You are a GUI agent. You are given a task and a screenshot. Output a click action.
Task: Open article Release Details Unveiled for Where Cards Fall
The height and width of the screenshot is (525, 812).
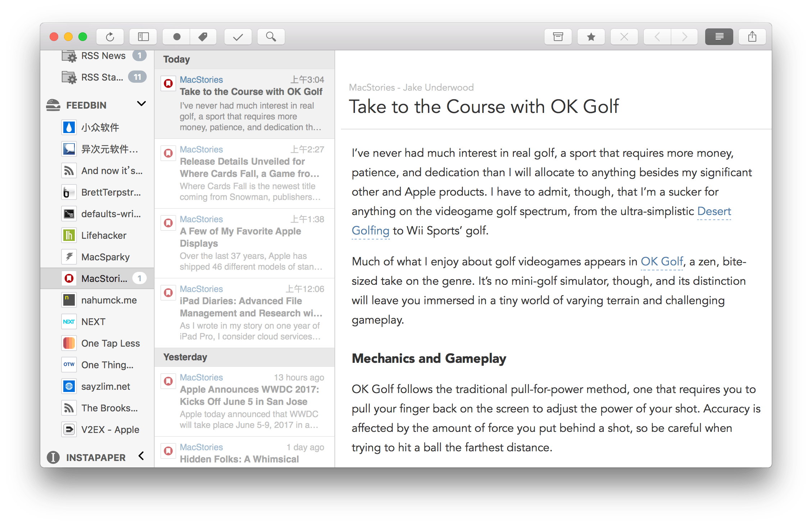click(x=245, y=174)
